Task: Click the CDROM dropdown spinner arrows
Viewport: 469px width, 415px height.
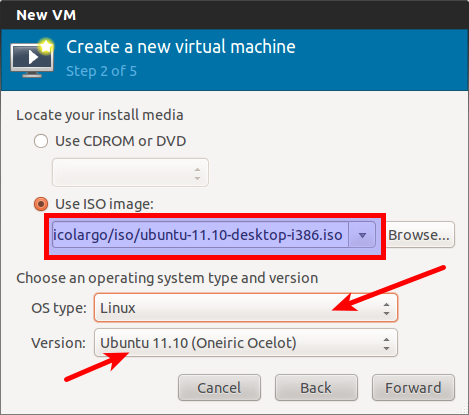Action: tap(197, 174)
